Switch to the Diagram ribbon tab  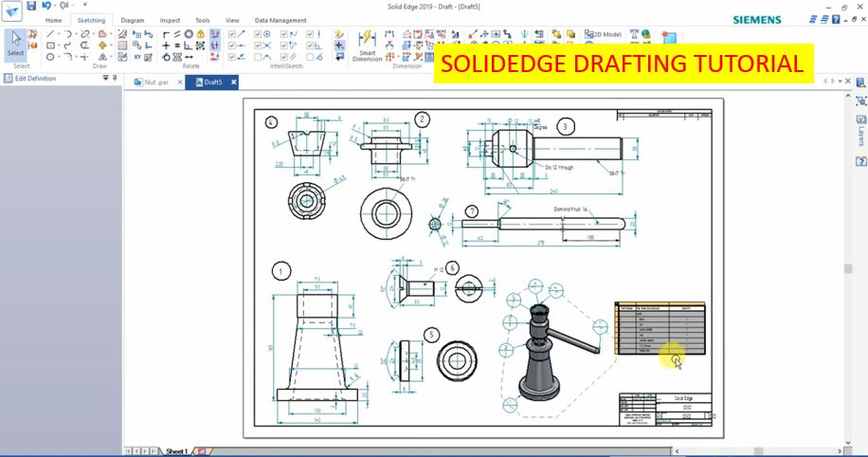pyautogui.click(x=133, y=20)
